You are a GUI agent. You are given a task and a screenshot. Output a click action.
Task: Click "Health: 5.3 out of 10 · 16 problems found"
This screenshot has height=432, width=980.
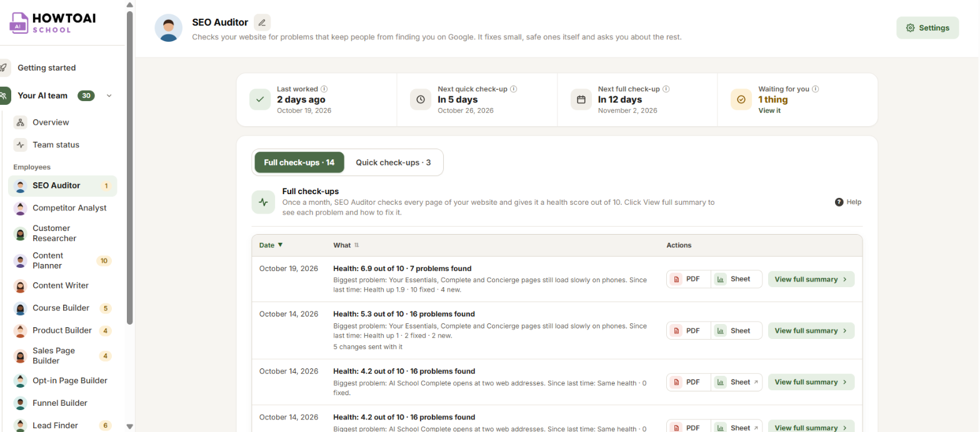point(404,314)
